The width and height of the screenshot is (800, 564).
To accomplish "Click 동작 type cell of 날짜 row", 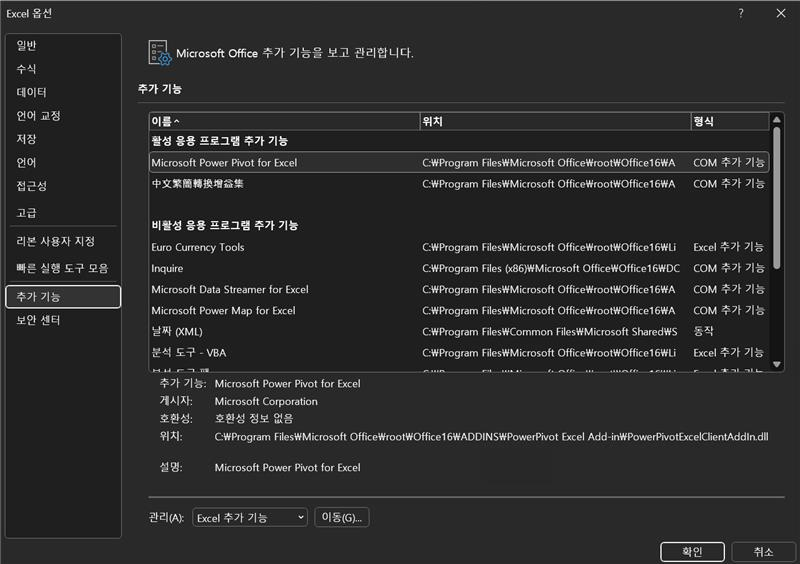I will tap(703, 332).
